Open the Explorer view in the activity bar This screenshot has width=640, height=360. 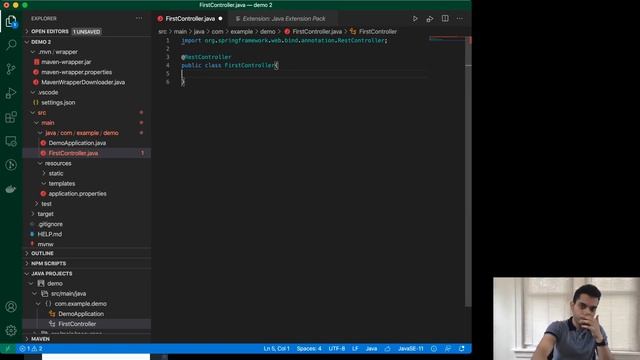pos(11,21)
